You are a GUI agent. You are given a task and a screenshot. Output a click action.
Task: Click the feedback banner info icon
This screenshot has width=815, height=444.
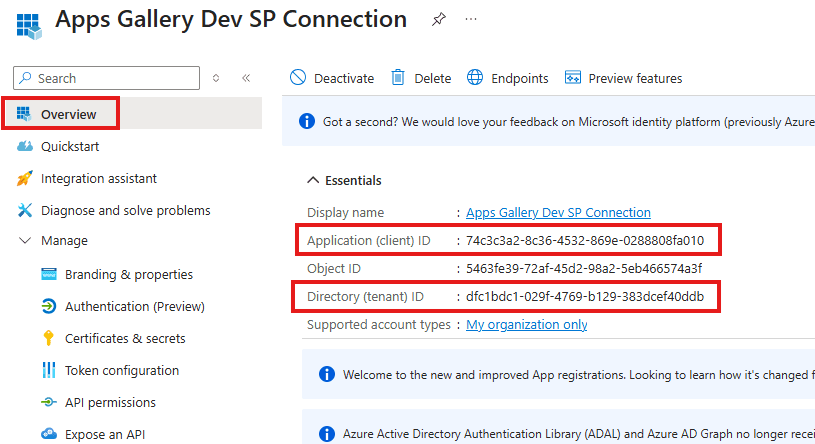(307, 122)
